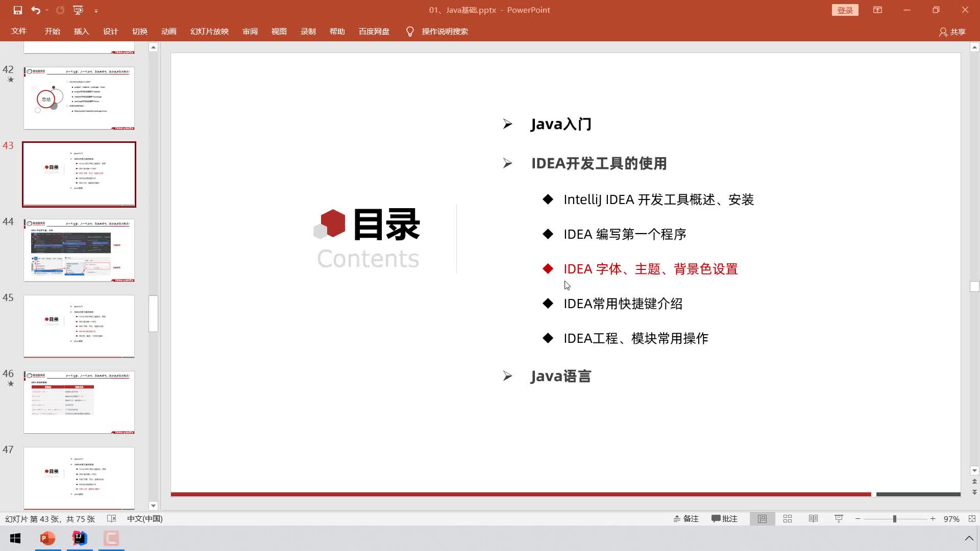Switch to the 插入 ribbon tab
Screen dimensions: 980x551
click(81, 31)
